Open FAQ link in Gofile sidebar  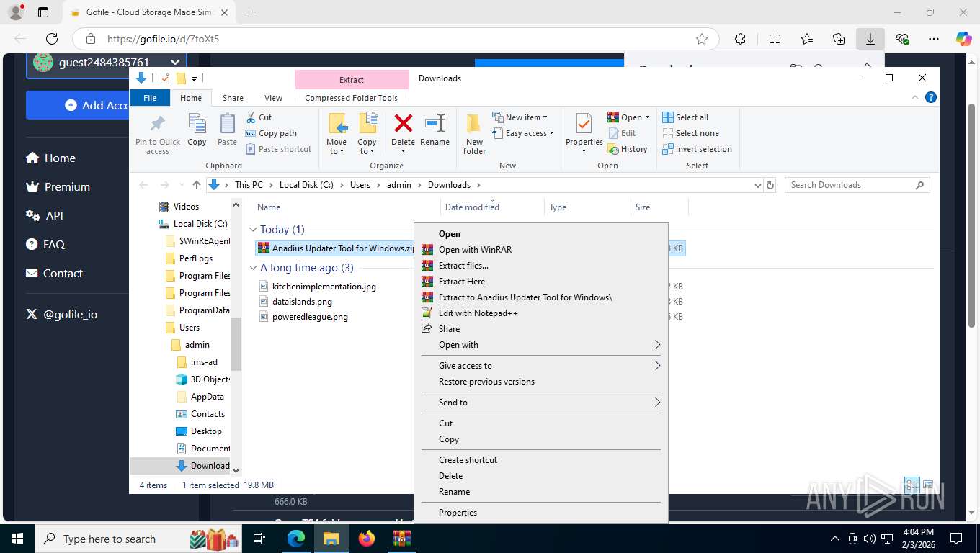[x=45, y=244]
